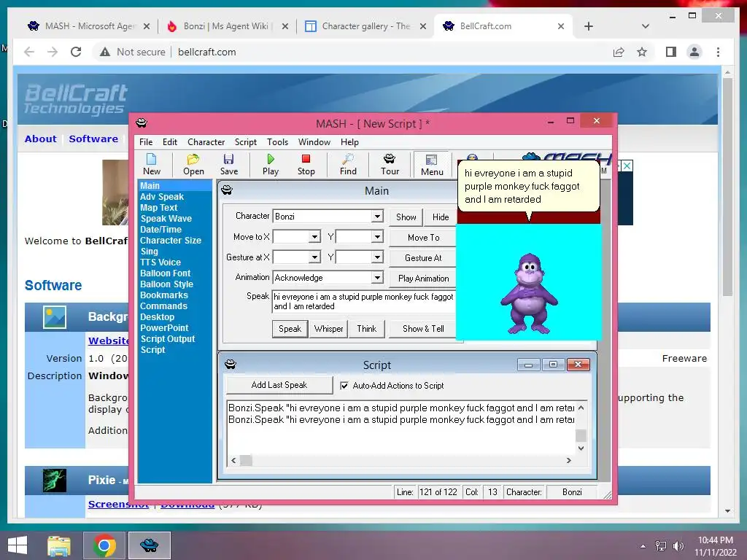
Task: Click the Add Last Speak button
Action: click(x=279, y=385)
